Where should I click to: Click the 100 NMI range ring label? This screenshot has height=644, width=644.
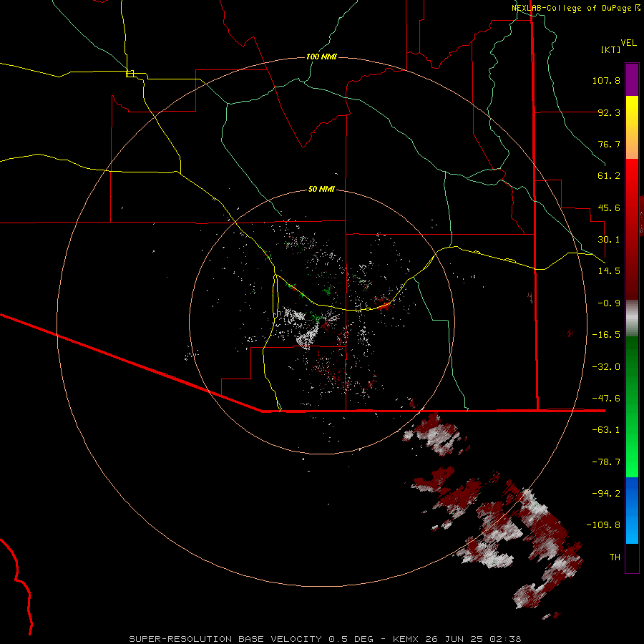pos(321,57)
